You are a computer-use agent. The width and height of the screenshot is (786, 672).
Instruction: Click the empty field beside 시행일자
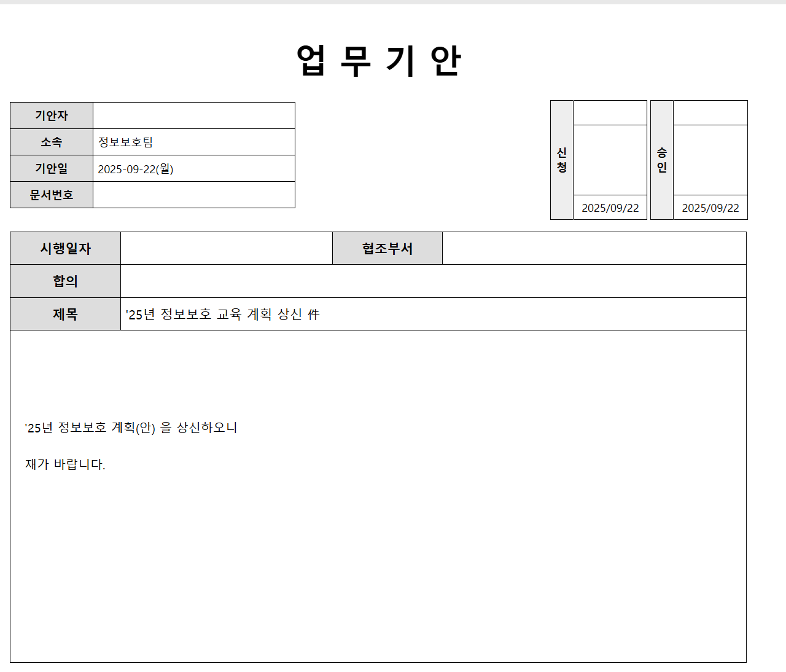226,248
